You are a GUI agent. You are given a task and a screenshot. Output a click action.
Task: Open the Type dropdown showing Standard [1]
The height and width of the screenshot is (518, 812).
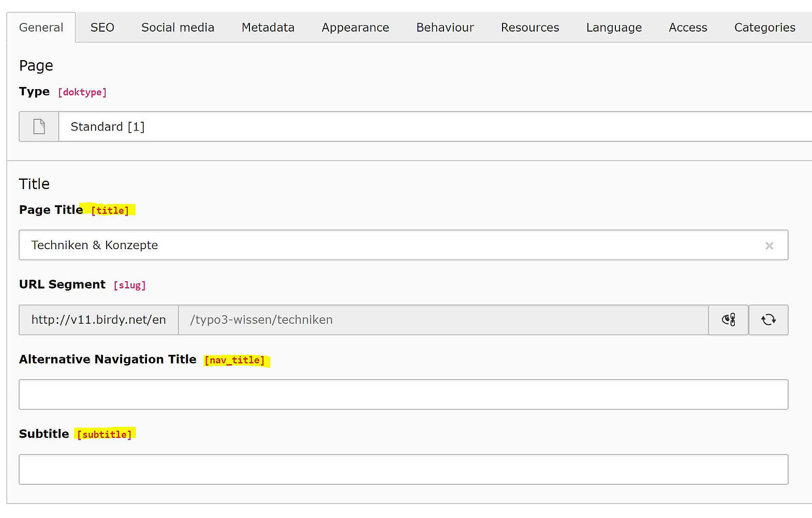435,126
